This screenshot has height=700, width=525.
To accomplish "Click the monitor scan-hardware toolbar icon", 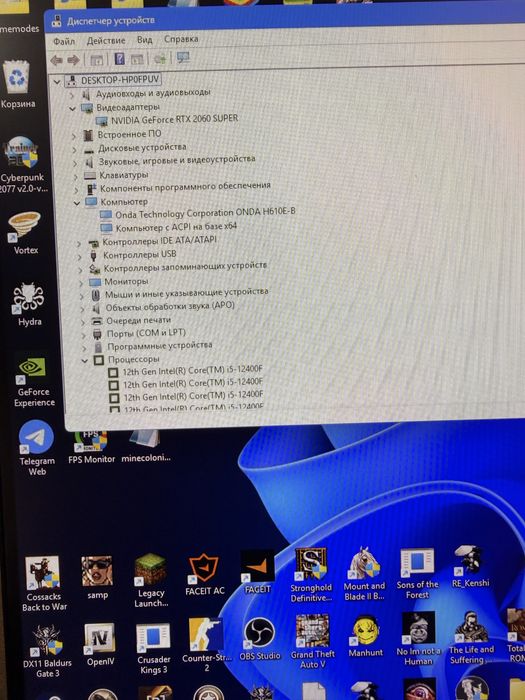I will tap(183, 57).
